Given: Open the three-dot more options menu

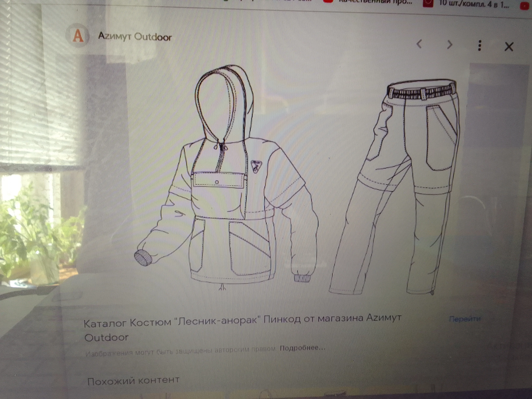Looking at the screenshot, I should click(480, 45).
